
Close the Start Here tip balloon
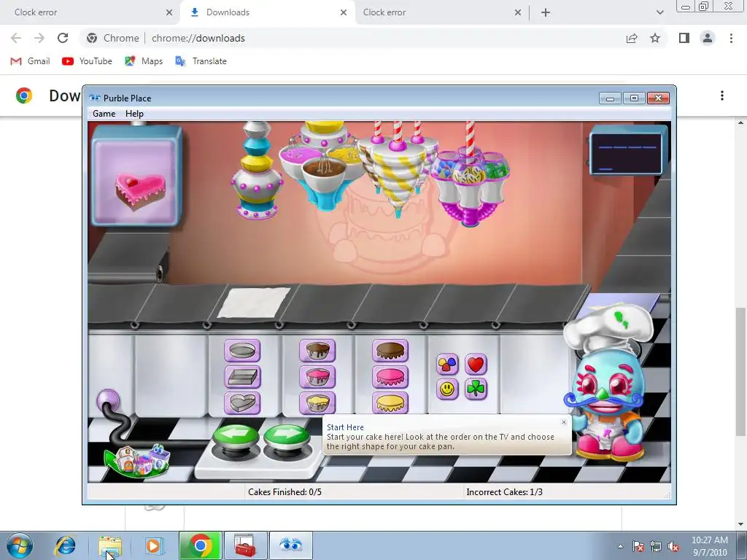(564, 422)
